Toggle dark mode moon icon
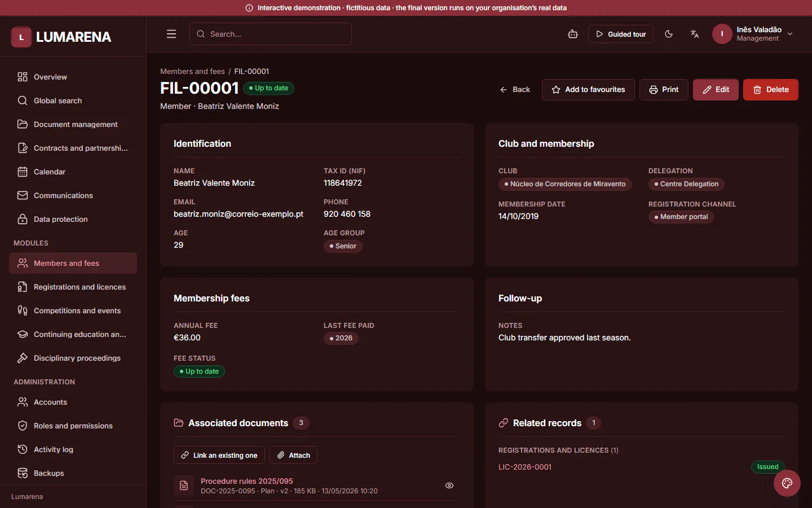The width and height of the screenshot is (812, 508). pyautogui.click(x=669, y=34)
